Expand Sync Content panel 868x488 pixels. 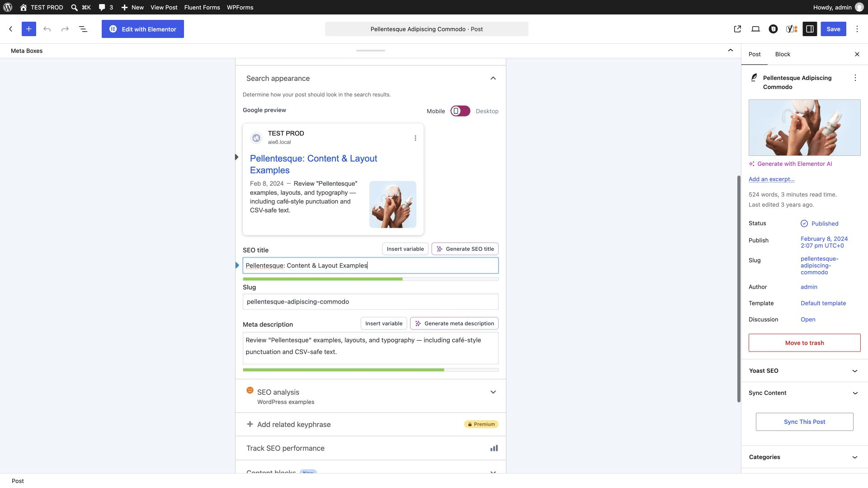click(x=804, y=393)
